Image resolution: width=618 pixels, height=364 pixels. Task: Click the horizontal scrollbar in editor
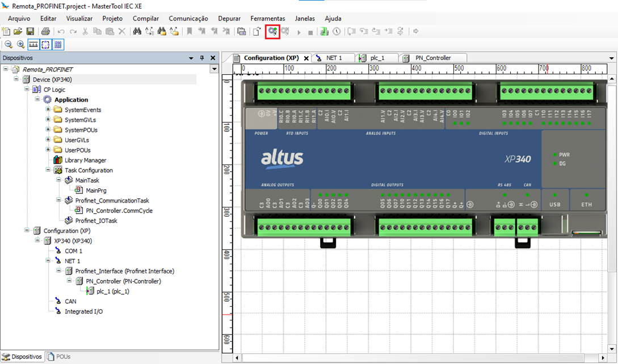click(420, 358)
